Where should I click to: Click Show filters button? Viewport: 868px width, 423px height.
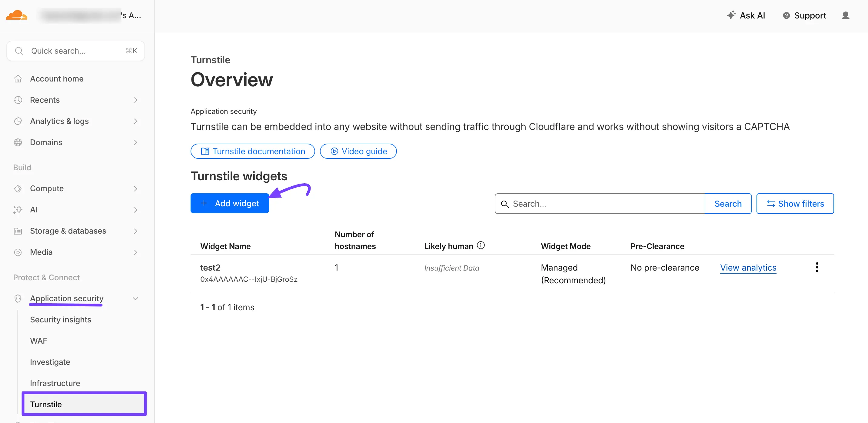795,204
